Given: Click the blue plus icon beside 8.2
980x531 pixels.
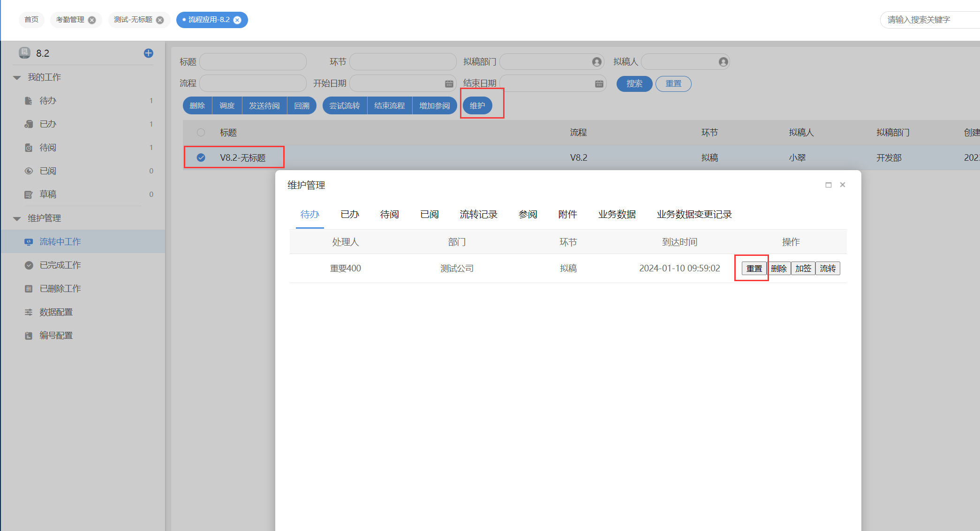Looking at the screenshot, I should point(148,53).
